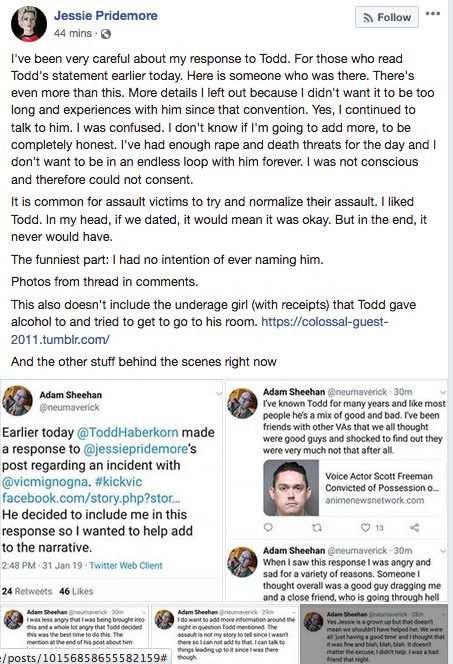The image size is (453, 664).
Task: Open Jessie Pridemore's profile picture
Action: (29, 24)
